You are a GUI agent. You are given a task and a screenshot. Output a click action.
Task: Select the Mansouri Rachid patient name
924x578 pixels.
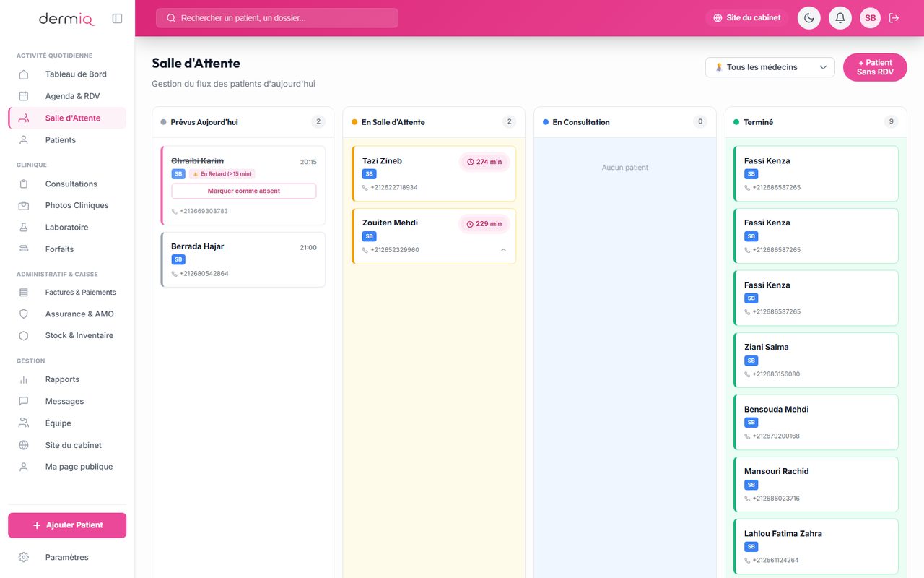point(776,472)
